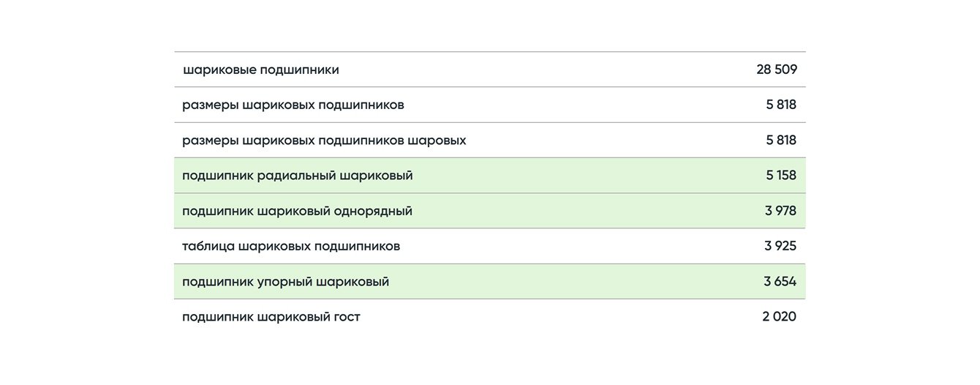Click the 'шариковые подшипники' keyword row

point(261,70)
